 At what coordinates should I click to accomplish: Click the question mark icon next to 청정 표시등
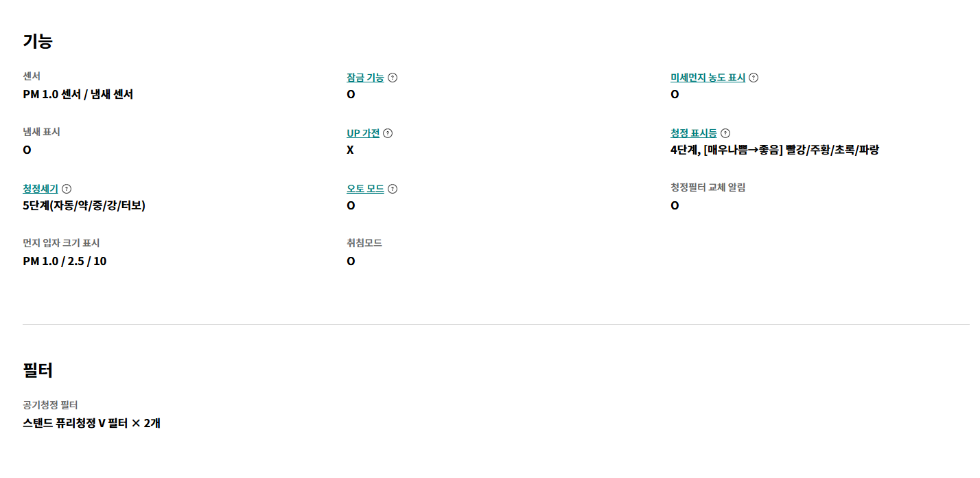tap(725, 133)
